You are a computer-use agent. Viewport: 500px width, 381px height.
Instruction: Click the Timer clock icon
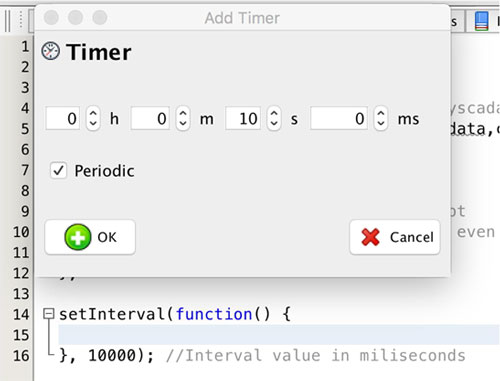click(x=51, y=51)
